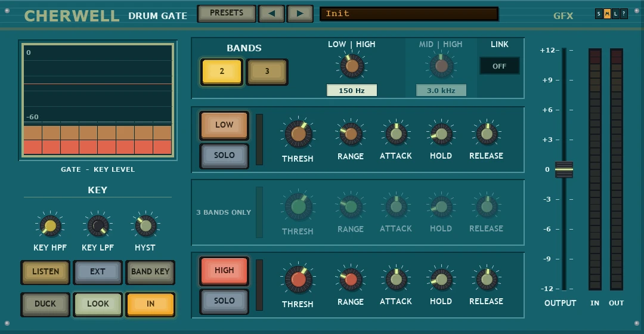Viewport: 644px width, 334px height.
Task: Select 3 bands mode
Action: click(x=267, y=72)
